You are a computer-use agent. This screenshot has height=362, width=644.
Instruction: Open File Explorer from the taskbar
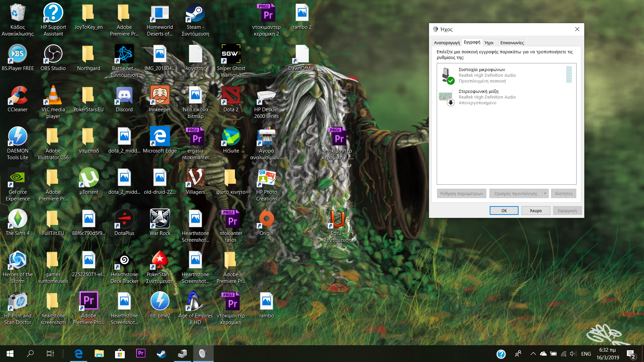coord(99,354)
